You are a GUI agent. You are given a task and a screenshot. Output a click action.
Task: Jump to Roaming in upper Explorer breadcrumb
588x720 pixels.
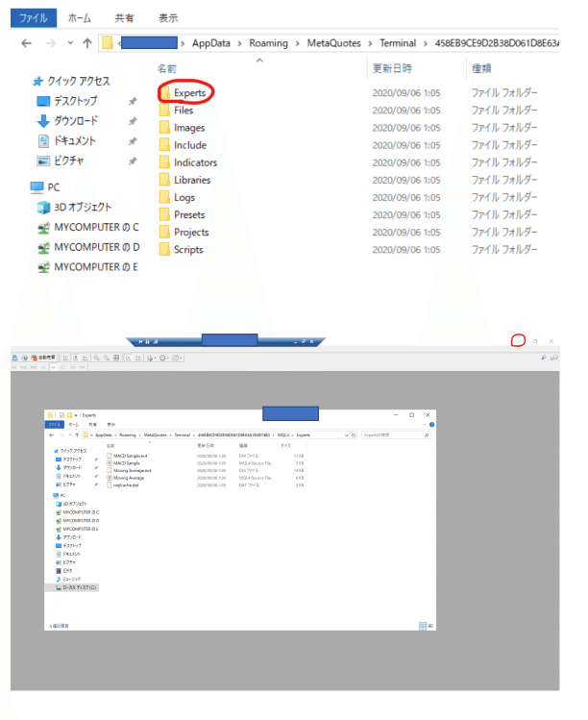pyautogui.click(x=268, y=43)
